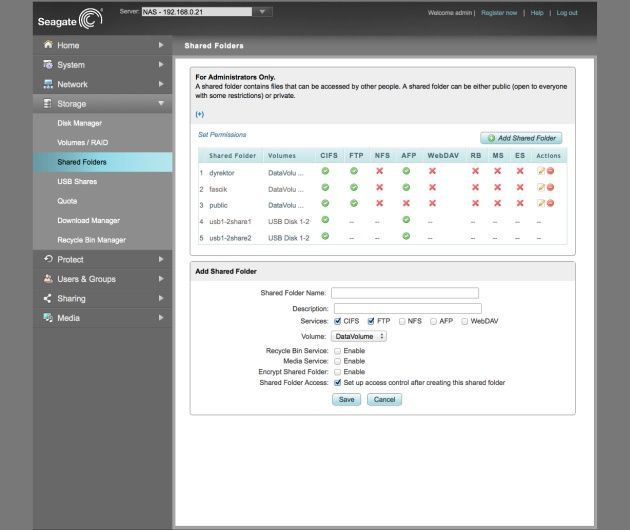This screenshot has height=530, width=630.
Task: Delete the dyrektor shared folder
Action: pyautogui.click(x=550, y=171)
